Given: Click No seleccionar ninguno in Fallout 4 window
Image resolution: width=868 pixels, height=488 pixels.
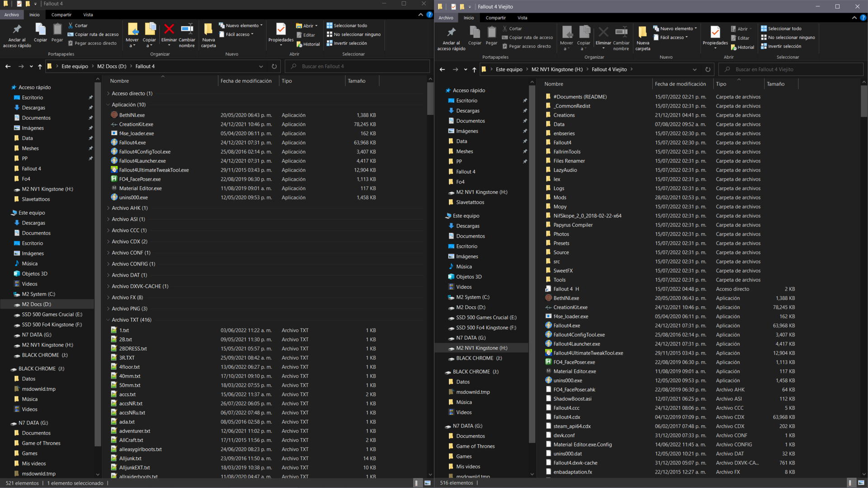Looking at the screenshot, I should coord(354,34).
